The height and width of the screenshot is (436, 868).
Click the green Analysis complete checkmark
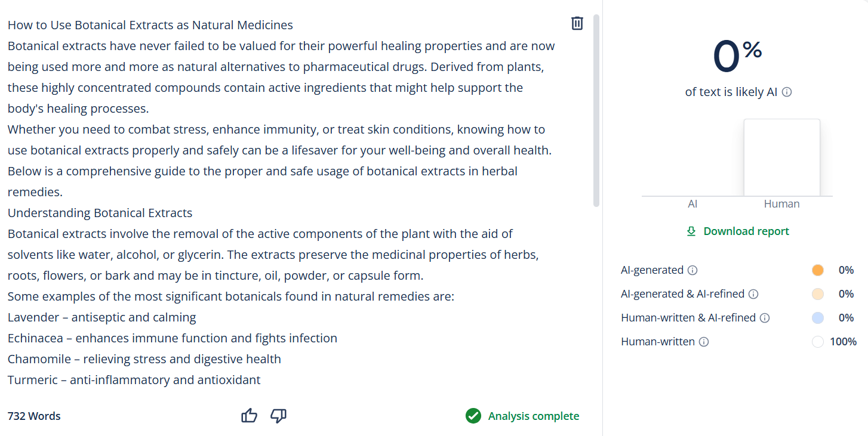pyautogui.click(x=473, y=416)
